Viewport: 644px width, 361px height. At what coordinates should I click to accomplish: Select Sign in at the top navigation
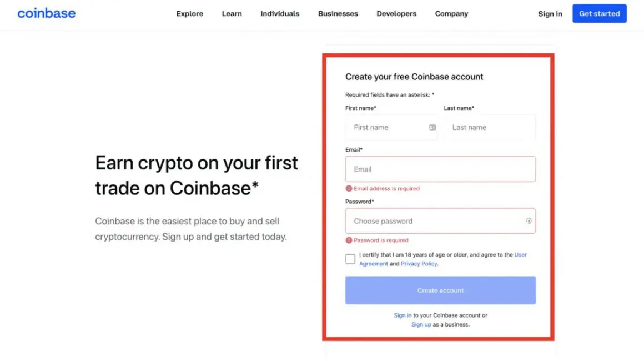[550, 14]
